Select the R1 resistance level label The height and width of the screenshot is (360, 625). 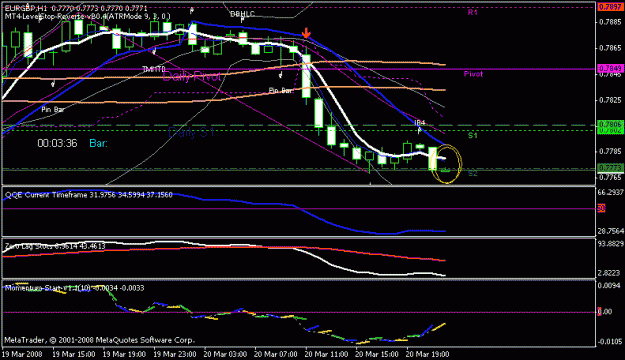(x=472, y=12)
